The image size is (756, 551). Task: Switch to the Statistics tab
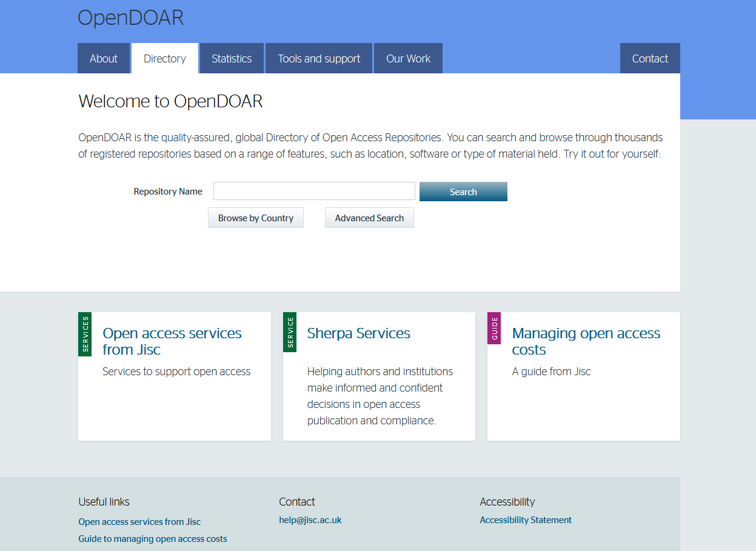click(x=232, y=59)
